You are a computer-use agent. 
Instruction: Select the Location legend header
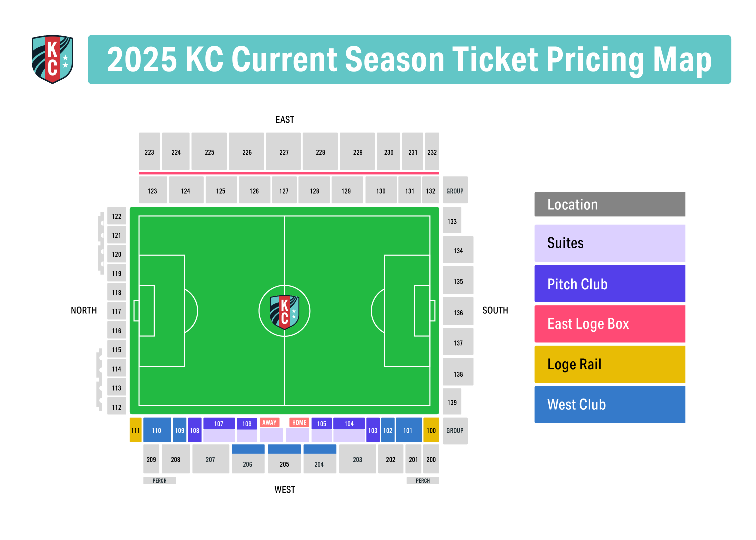[x=609, y=204]
